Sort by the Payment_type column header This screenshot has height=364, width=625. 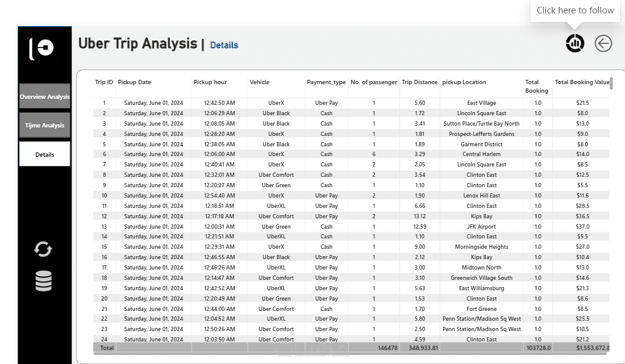(x=326, y=82)
